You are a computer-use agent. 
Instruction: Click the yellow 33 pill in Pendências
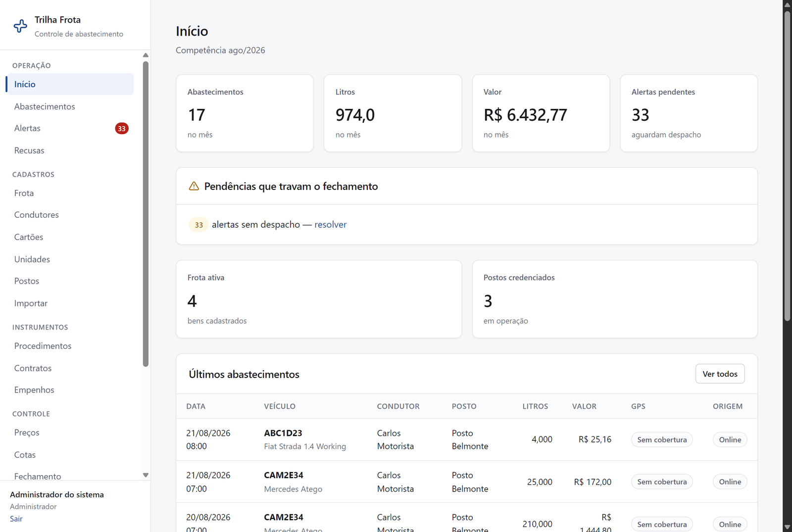coord(198,225)
